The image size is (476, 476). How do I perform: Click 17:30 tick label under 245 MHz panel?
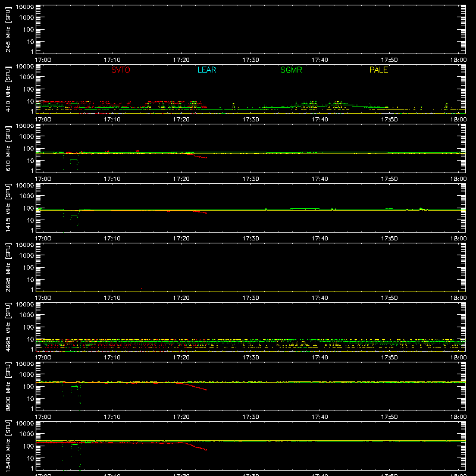250,60
